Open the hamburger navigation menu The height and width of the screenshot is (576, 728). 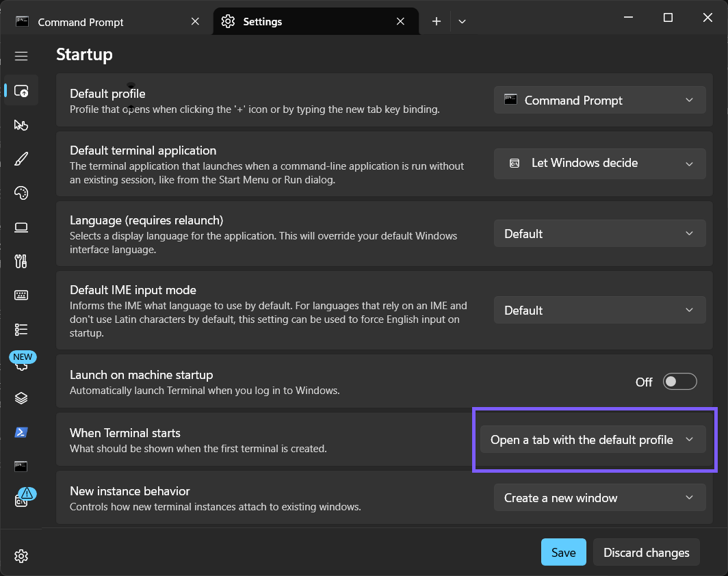click(x=21, y=56)
